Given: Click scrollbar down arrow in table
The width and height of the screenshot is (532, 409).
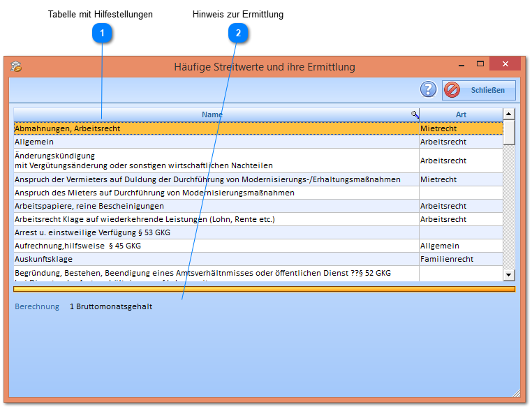Looking at the screenshot, I should point(509,275).
